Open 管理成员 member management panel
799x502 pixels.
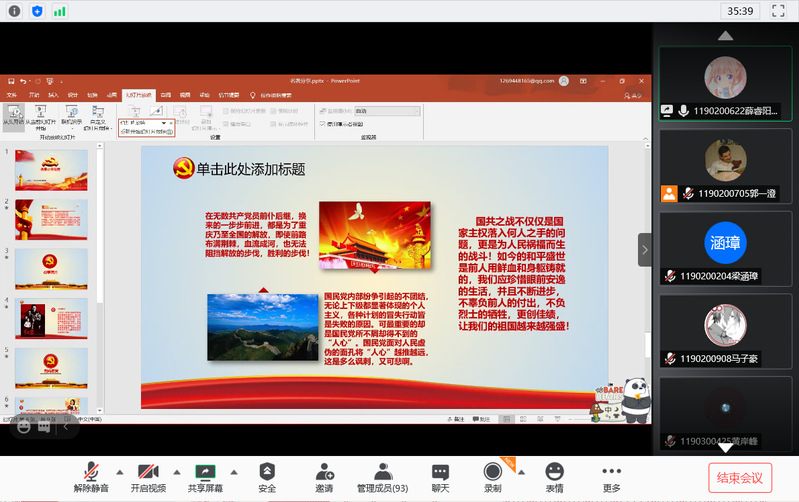[381, 471]
